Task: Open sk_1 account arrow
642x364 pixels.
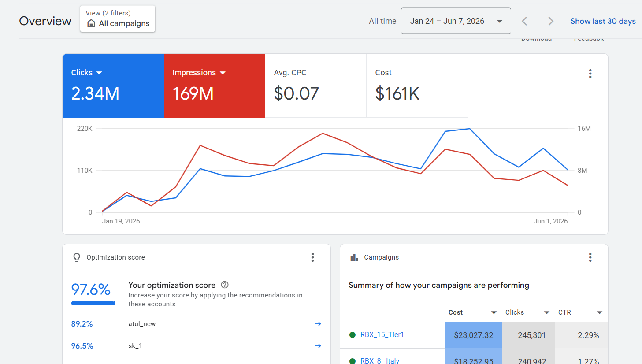Action: pyautogui.click(x=318, y=346)
